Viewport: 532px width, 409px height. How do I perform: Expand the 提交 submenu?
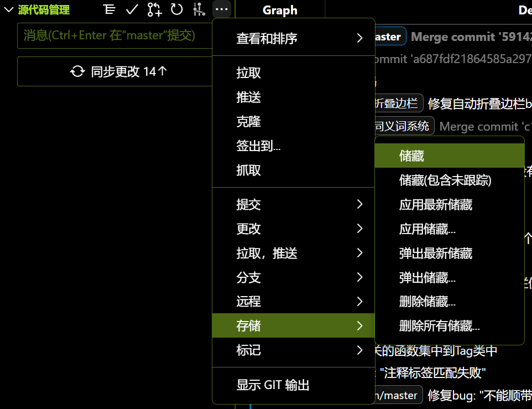tap(293, 204)
